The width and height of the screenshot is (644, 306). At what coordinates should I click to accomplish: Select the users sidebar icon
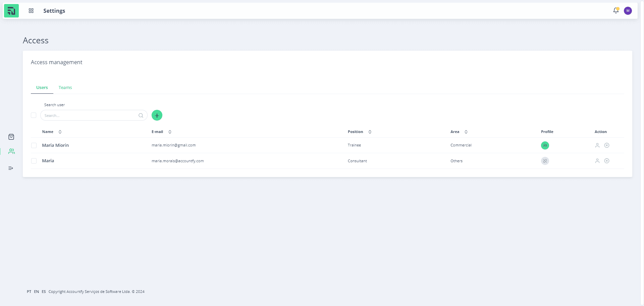11,151
